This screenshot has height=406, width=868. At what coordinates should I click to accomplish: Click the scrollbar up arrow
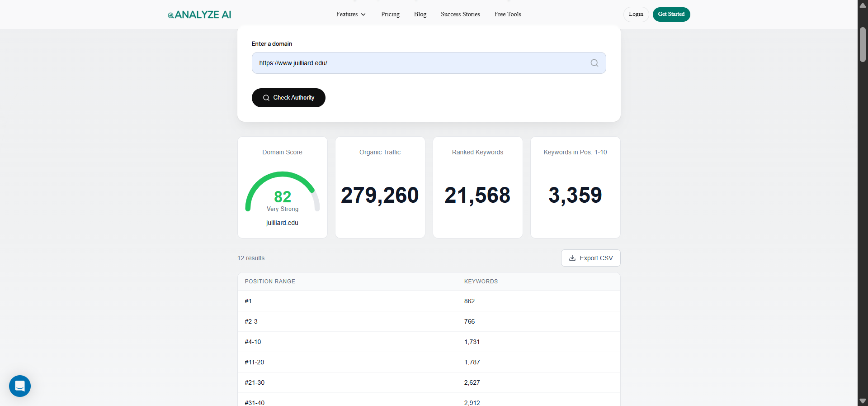(863, 5)
